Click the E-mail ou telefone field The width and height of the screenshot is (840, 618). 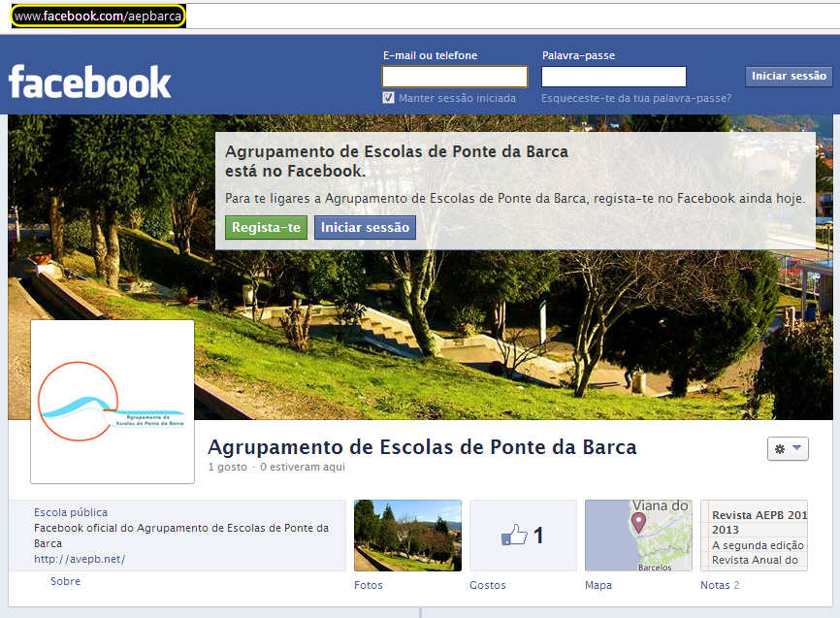pos(455,77)
